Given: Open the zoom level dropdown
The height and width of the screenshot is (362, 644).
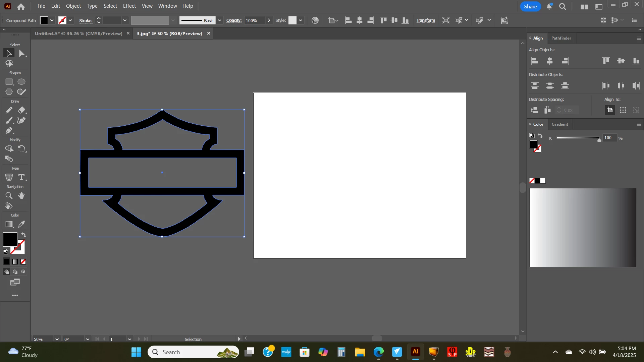Looking at the screenshot, I should click(x=57, y=339).
